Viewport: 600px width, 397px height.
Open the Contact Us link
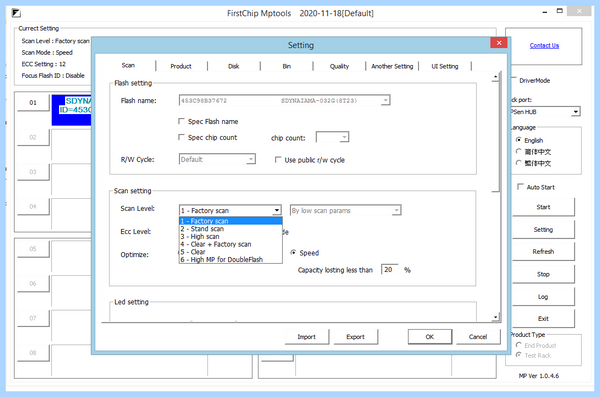(x=544, y=46)
